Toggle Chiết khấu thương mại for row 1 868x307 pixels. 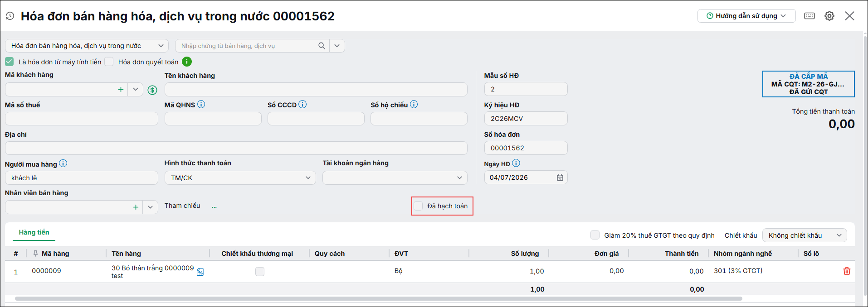(x=260, y=271)
